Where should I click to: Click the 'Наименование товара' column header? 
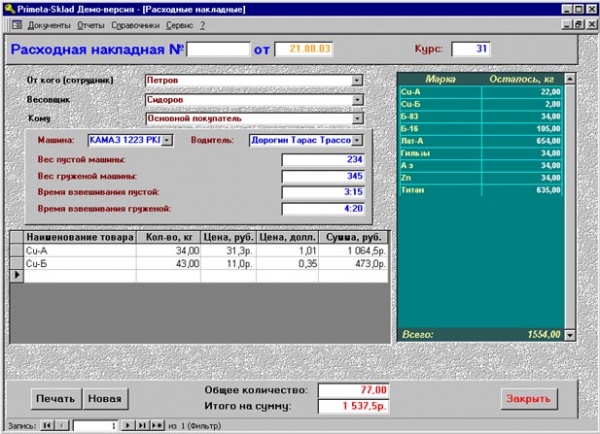[80, 238]
